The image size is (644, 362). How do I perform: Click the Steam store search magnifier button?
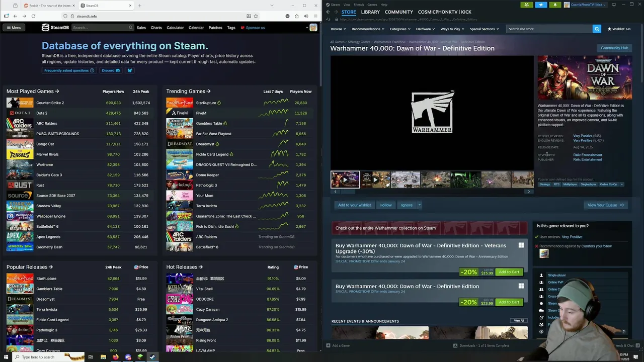coord(597,29)
